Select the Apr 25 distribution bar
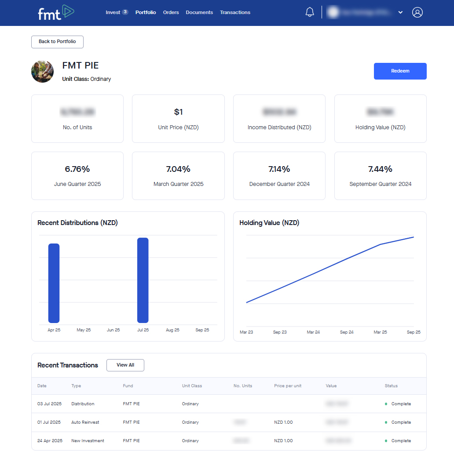Screen dimensions: 454x476 point(54,283)
